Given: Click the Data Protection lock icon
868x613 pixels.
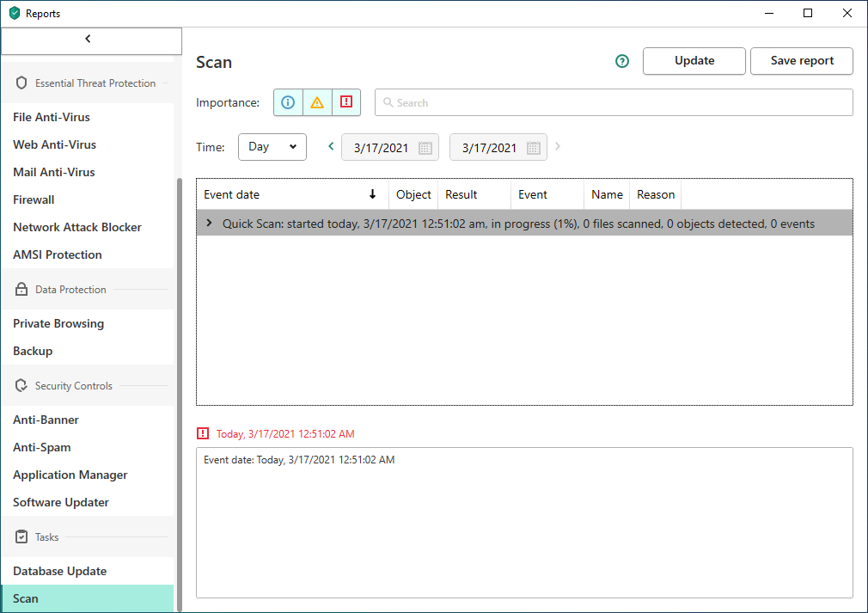Looking at the screenshot, I should point(22,290).
